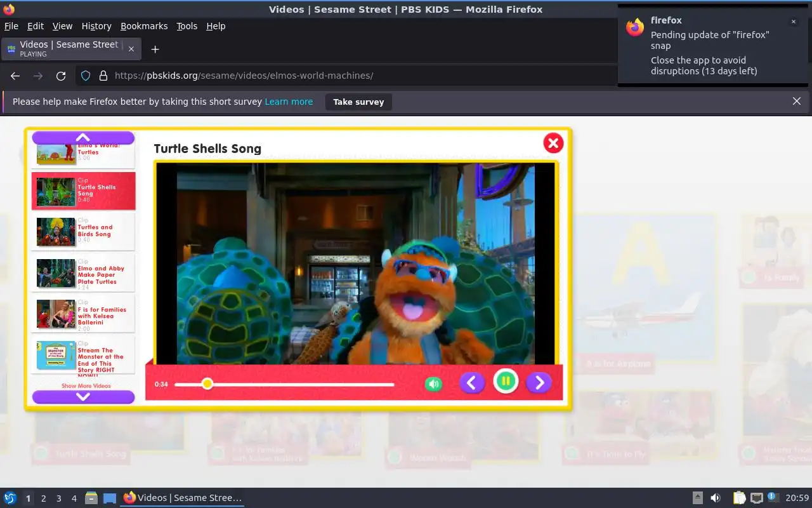Close the Turtle Shells Song video overlay
Screen dimensions: 812x508
click(x=553, y=144)
